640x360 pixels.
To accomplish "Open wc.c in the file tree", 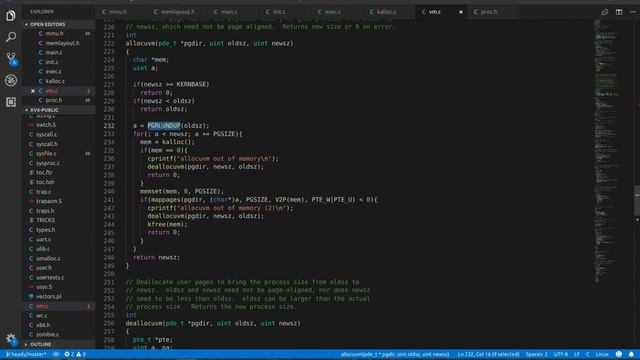I will point(59,316).
